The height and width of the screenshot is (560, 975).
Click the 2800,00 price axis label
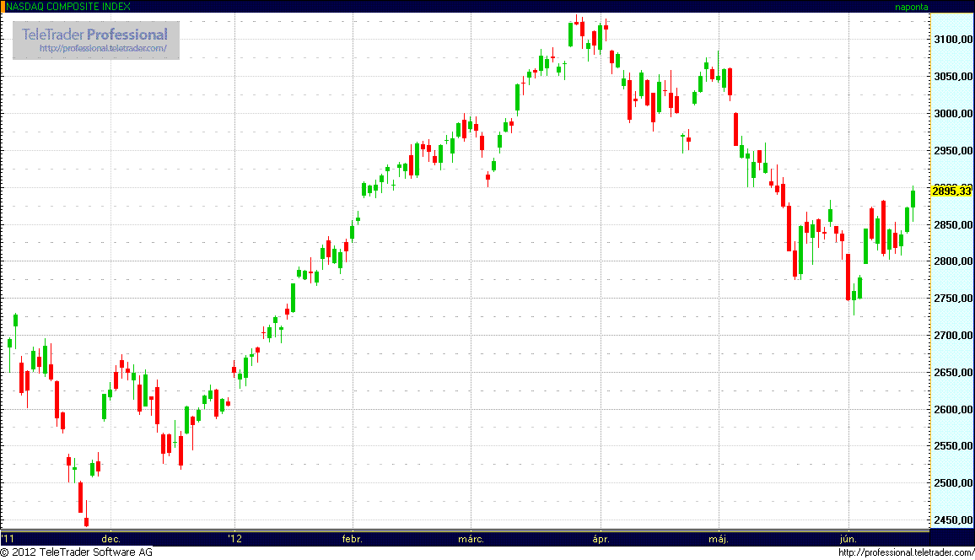pos(953,261)
